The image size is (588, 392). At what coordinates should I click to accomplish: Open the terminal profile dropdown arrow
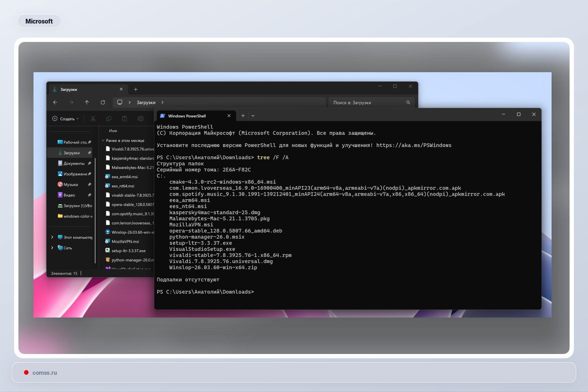click(253, 116)
